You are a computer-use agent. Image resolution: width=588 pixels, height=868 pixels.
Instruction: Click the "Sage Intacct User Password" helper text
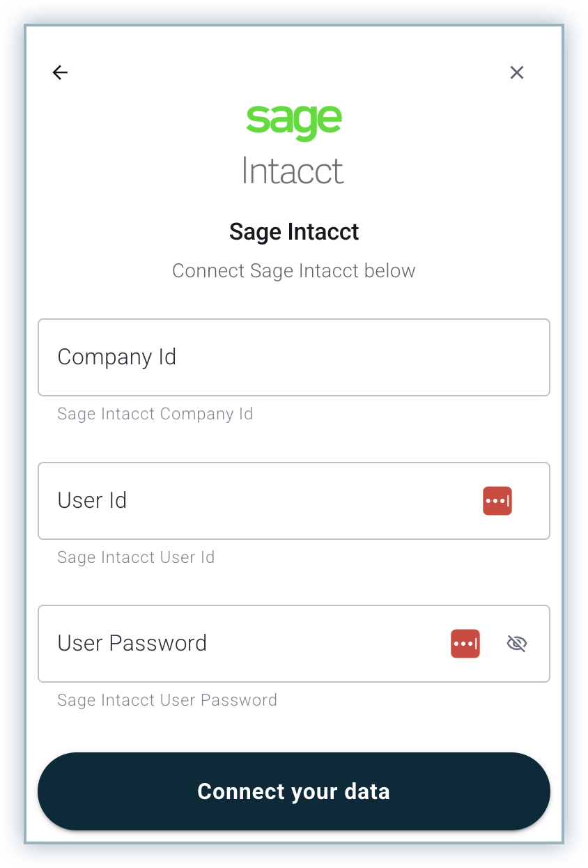[x=167, y=700]
